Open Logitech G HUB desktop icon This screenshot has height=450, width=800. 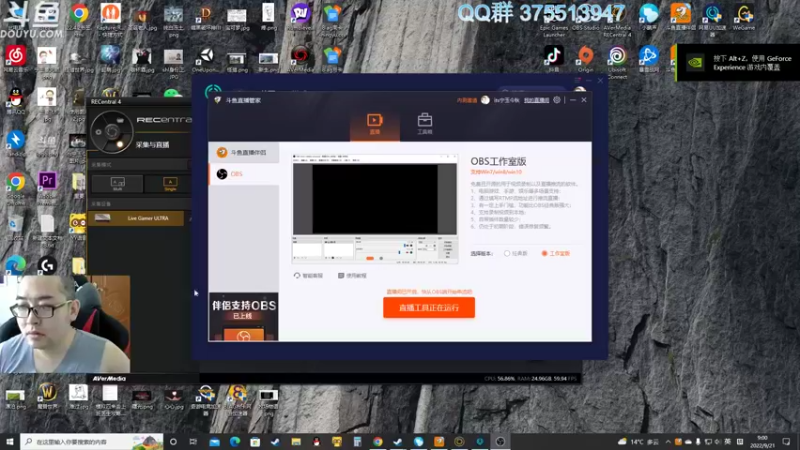[47, 266]
